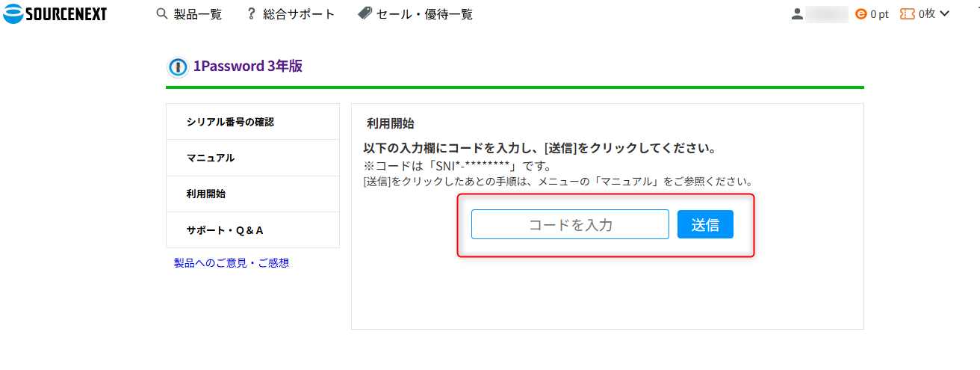Select マニュアル in sidebar
The height and width of the screenshot is (370, 980).
252,158
